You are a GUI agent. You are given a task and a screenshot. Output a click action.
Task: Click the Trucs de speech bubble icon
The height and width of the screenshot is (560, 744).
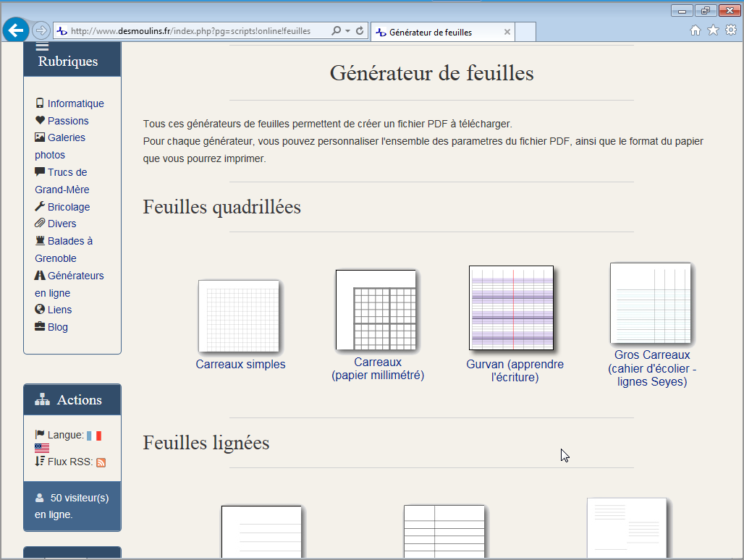(x=40, y=171)
